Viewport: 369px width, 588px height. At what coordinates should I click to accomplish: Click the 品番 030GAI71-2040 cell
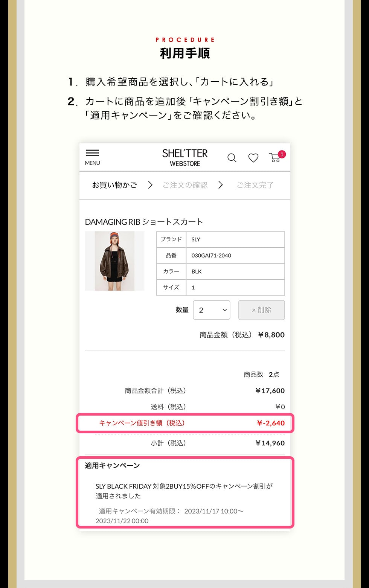tap(235, 255)
